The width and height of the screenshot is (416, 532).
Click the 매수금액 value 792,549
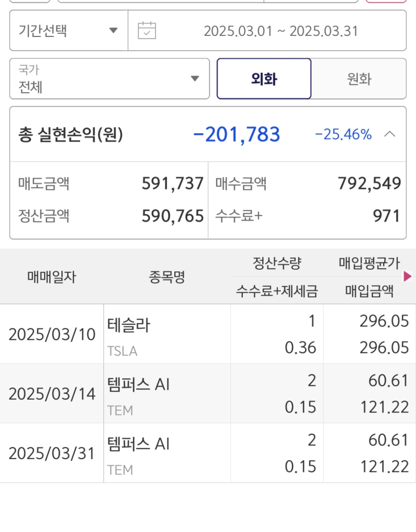click(370, 184)
